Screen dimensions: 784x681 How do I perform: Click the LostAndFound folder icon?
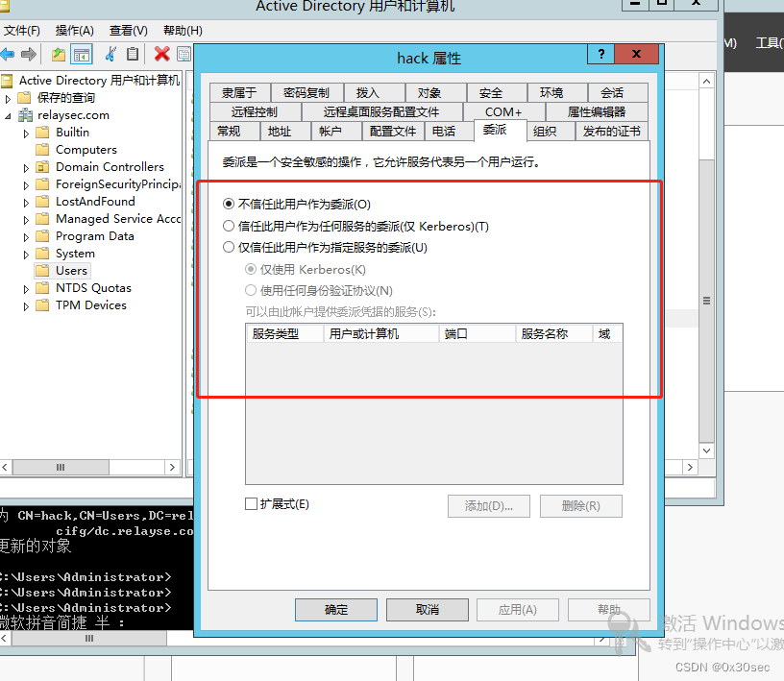coord(43,202)
